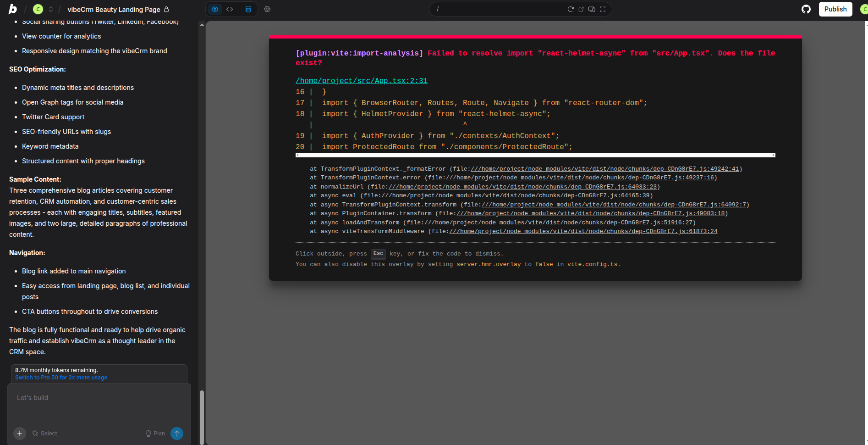The image size is (868, 445).
Task: Expand the workspace switcher chevrons
Action: [x=51, y=9]
